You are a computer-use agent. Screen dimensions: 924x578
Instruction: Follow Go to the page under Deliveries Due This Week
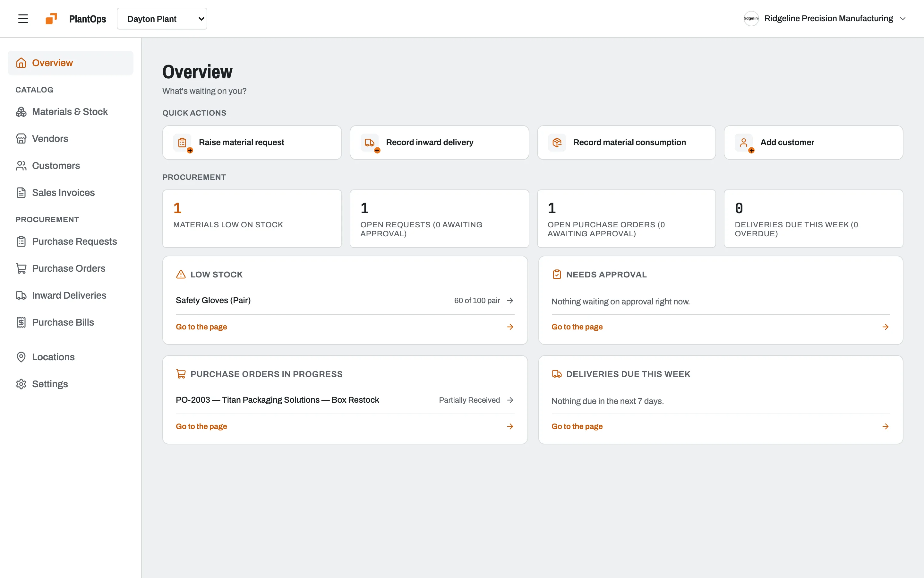721,426
